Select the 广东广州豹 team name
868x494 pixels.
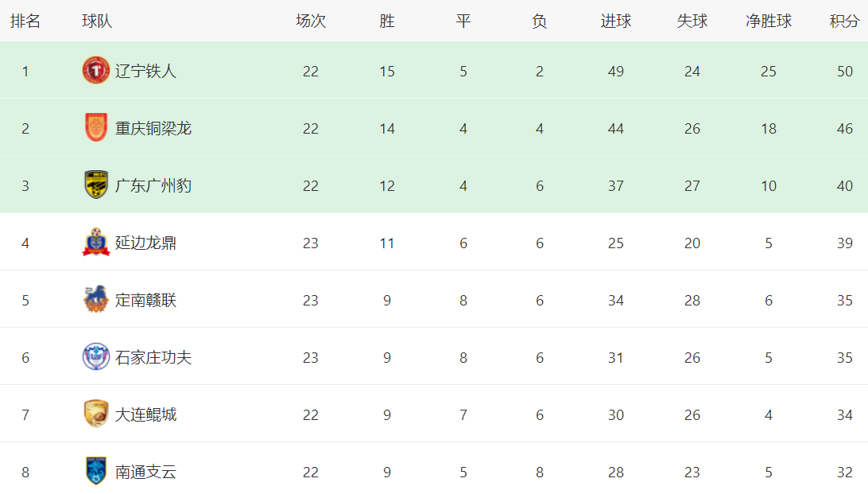(153, 185)
